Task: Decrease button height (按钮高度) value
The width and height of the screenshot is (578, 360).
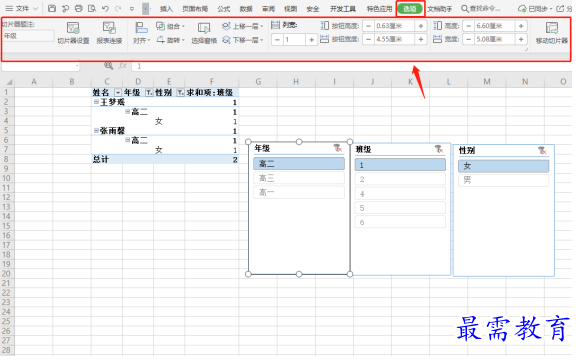Action: [x=368, y=26]
